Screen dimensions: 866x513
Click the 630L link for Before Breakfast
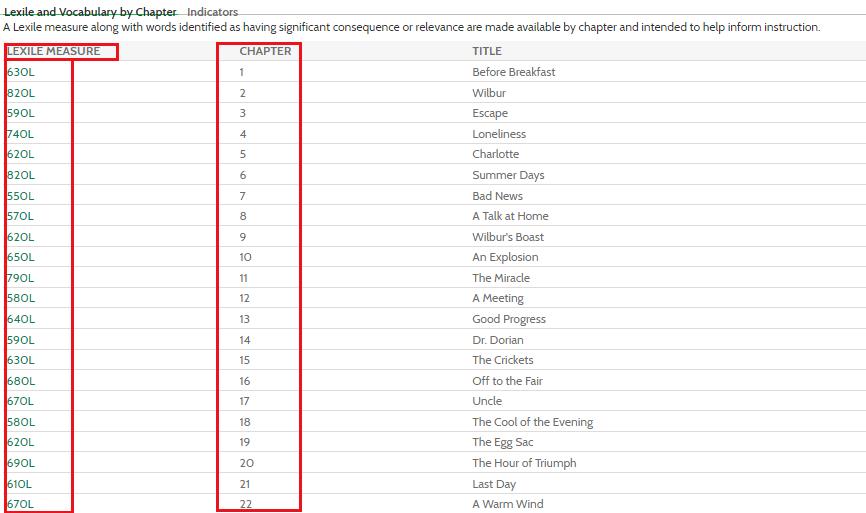(20, 72)
